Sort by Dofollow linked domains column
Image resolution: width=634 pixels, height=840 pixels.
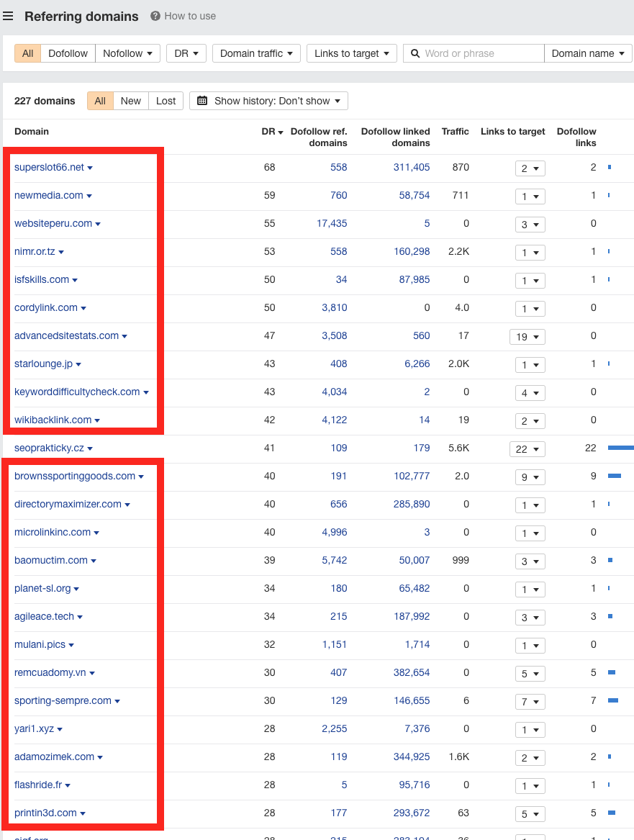[396, 137]
